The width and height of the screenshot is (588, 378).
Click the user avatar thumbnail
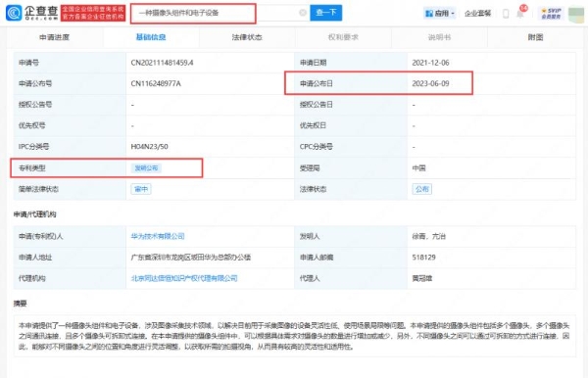(x=576, y=15)
